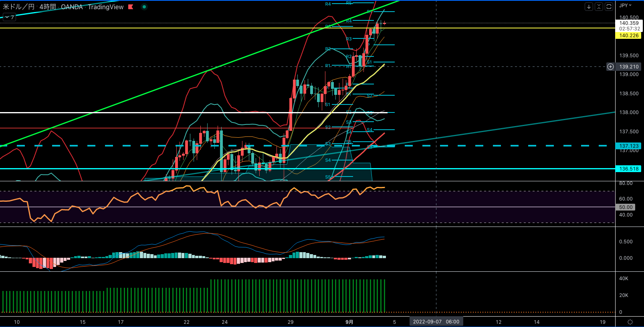This screenshot has width=644, height=327.
Task: Select the white horizontal line at 138.000
Action: (x=120, y=112)
